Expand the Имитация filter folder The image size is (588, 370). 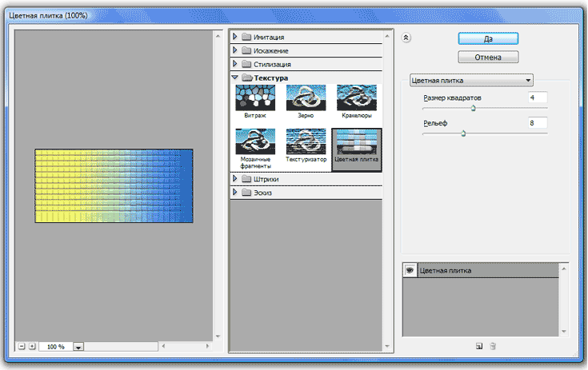[235, 37]
